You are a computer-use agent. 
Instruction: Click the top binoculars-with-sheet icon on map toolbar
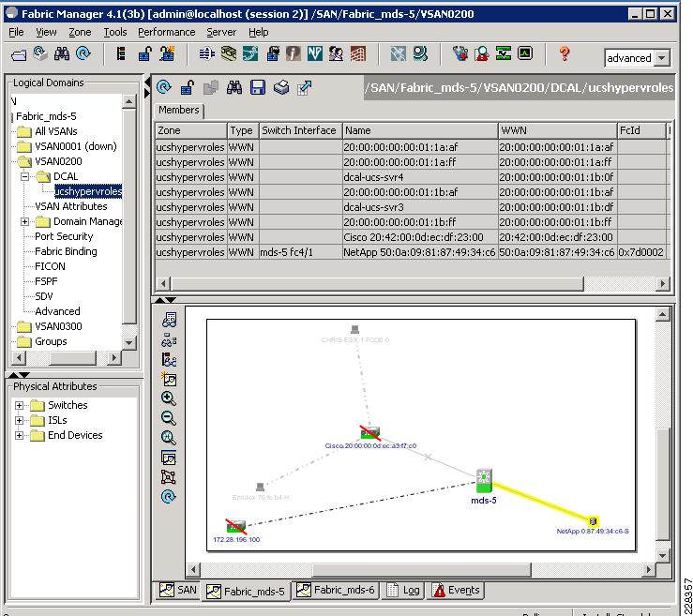tap(169, 320)
